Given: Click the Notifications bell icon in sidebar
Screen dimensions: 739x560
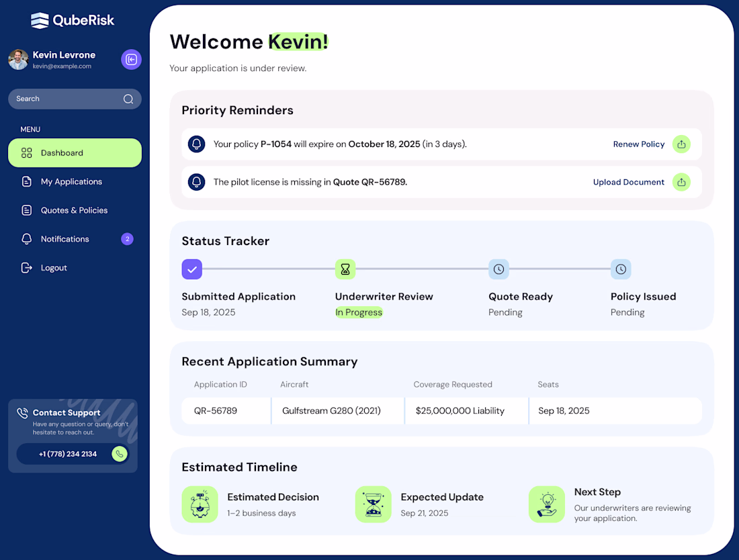Looking at the screenshot, I should click(x=26, y=239).
